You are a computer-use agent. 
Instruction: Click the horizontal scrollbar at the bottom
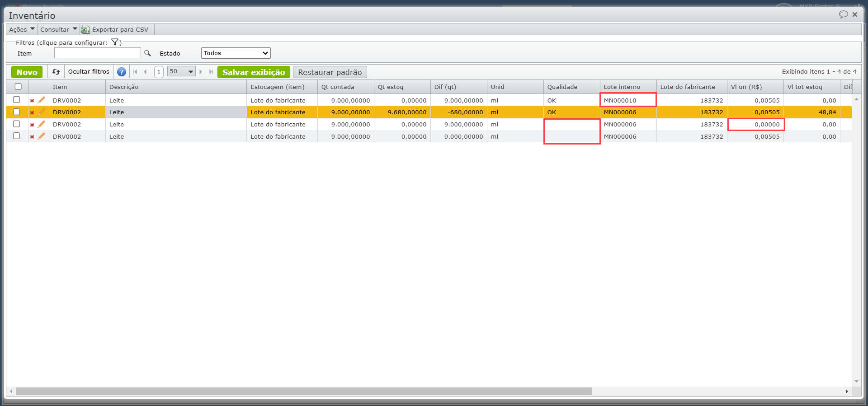pyautogui.click(x=304, y=391)
